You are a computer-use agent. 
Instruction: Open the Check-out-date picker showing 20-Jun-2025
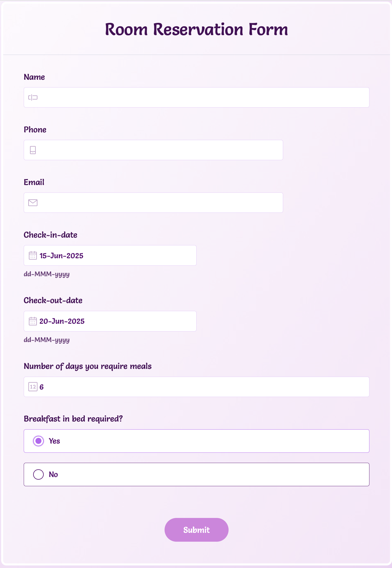click(x=114, y=321)
